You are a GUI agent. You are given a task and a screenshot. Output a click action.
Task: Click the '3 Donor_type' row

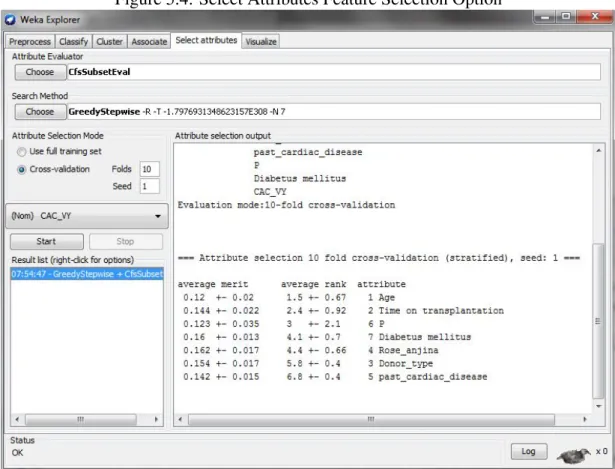tap(308, 364)
